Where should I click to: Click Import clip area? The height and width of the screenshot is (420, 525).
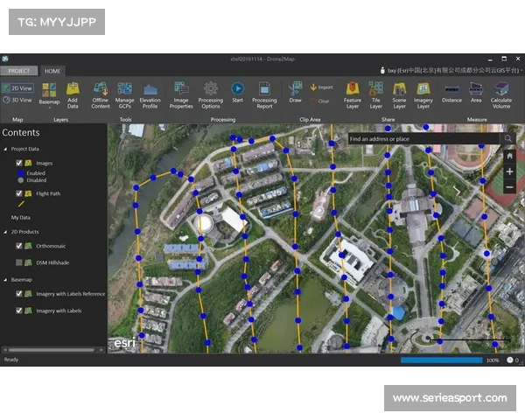click(321, 87)
